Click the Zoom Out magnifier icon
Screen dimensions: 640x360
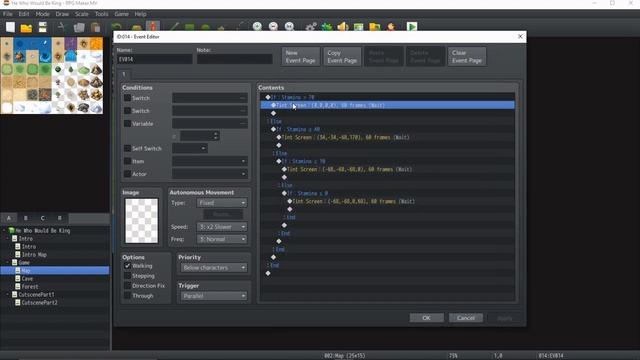(x=273, y=27)
